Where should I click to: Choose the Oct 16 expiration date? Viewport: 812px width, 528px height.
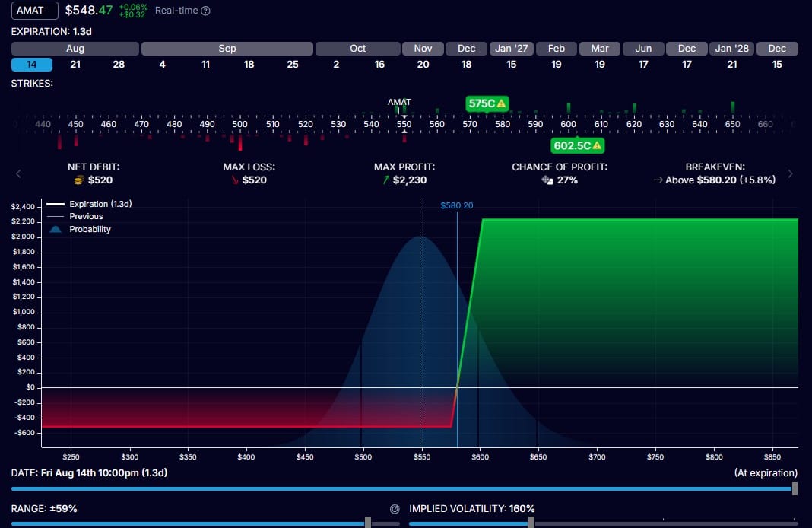pos(379,65)
